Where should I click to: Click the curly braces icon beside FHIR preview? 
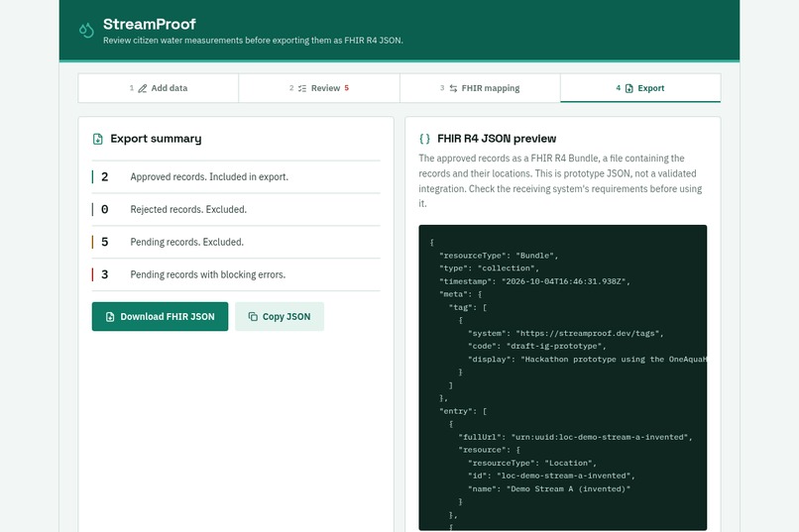pyautogui.click(x=424, y=139)
